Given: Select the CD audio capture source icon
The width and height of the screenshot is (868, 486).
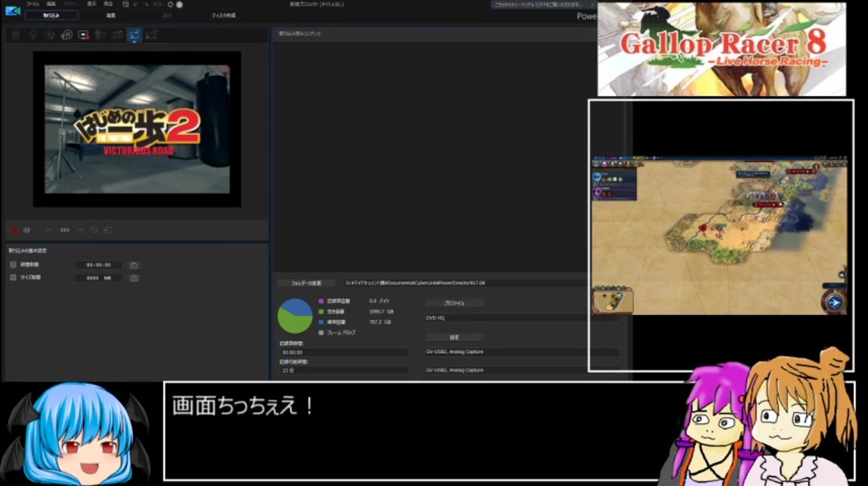Looking at the screenshot, I should (50, 35).
